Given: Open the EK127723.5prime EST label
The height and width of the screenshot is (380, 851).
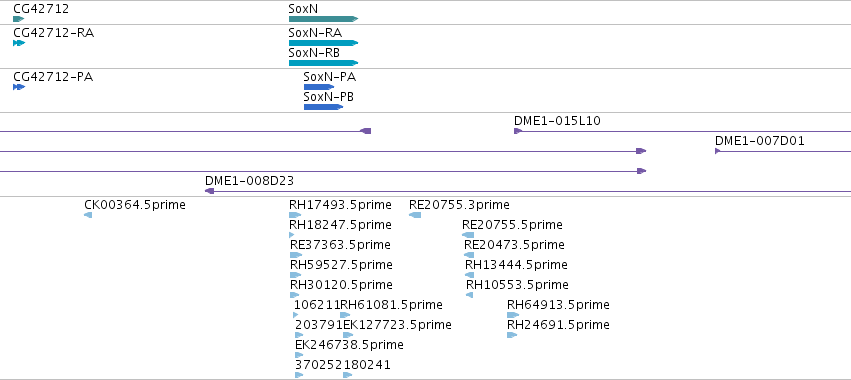Looking at the screenshot, I should point(397,325).
